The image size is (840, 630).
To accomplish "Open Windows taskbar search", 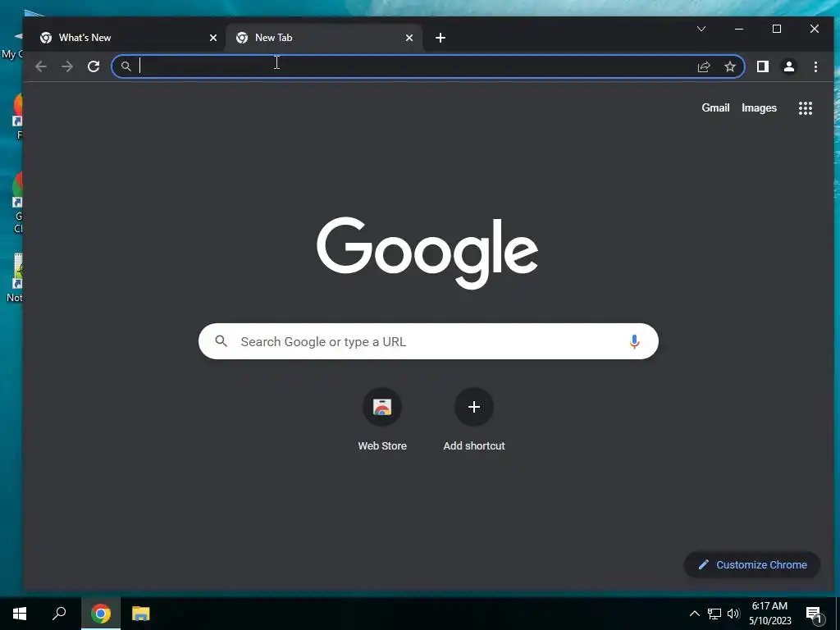I will [x=59, y=614].
